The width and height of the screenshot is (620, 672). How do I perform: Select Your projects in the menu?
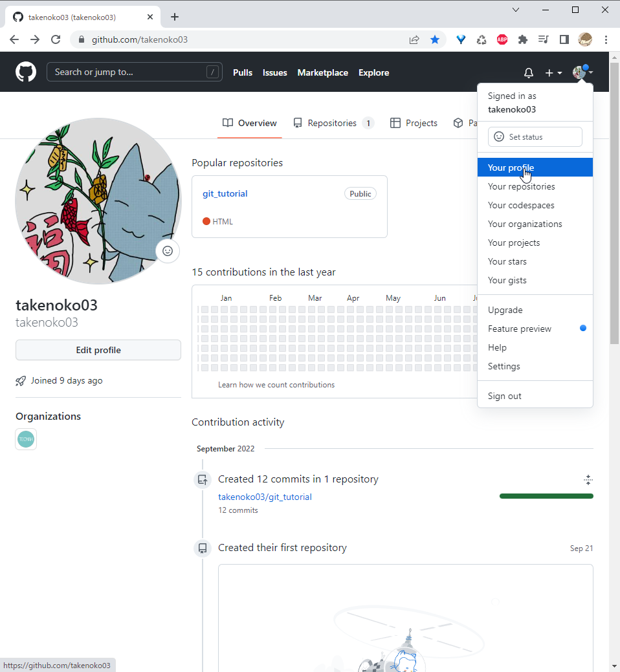tap(535, 243)
